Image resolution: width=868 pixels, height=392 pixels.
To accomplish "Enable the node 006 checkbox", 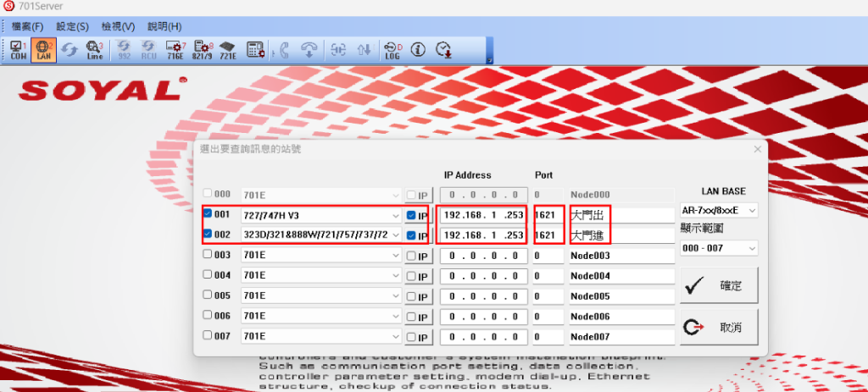I will (208, 315).
